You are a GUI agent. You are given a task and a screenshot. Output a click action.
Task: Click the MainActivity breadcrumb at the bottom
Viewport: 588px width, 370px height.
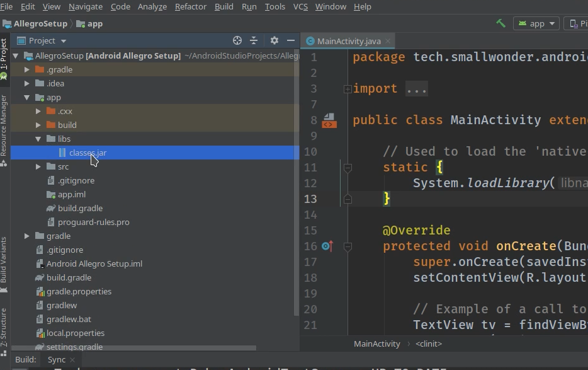point(377,344)
